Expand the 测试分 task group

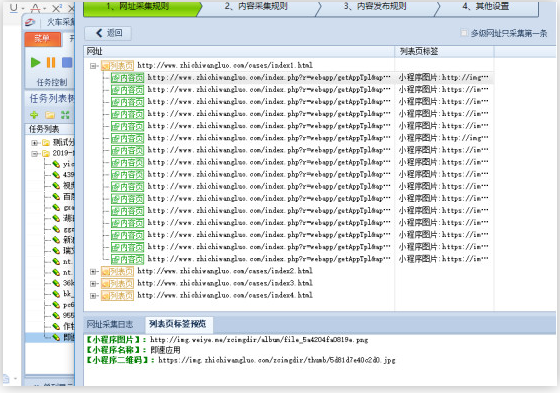(35, 143)
